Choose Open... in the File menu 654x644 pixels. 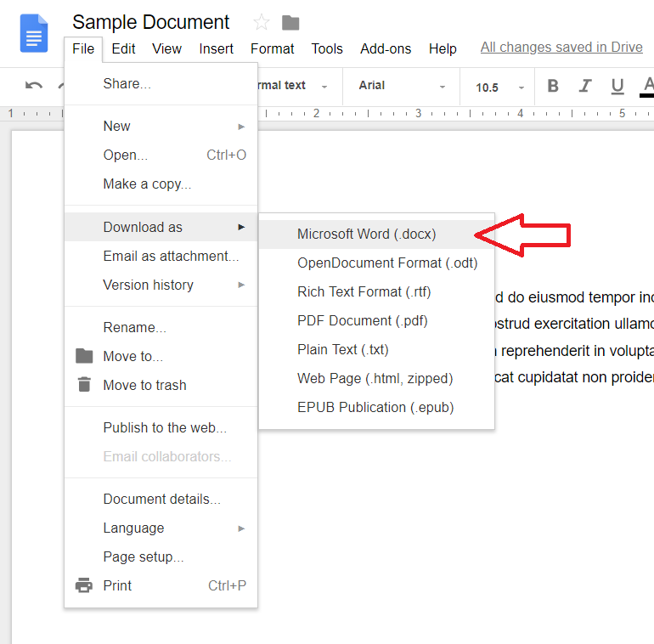coord(161,155)
